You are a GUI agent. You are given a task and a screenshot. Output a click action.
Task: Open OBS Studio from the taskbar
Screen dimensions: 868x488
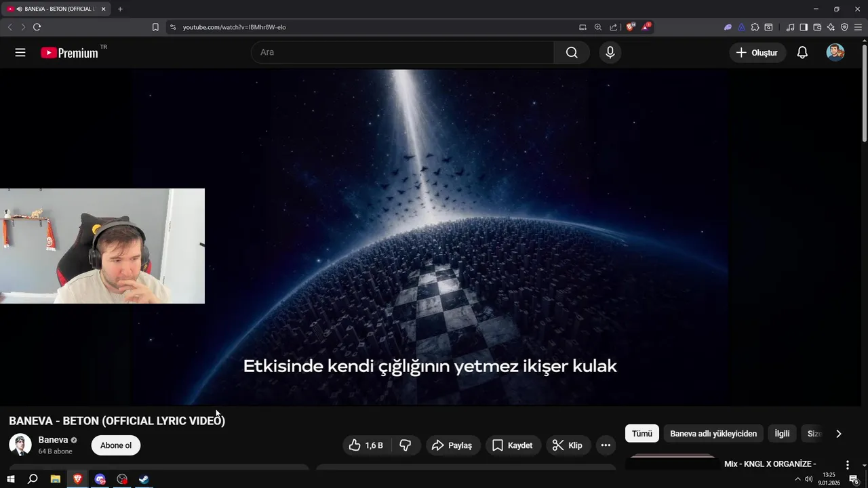tap(122, 479)
